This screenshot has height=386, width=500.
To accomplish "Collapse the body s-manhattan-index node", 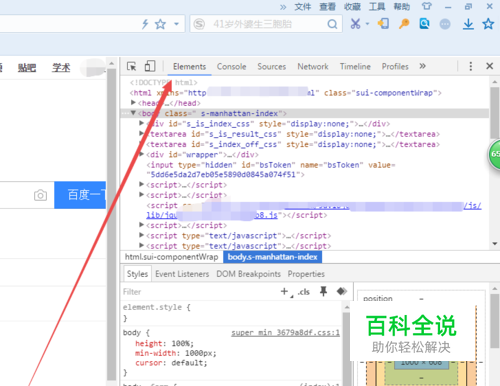I will pyautogui.click(x=133, y=113).
